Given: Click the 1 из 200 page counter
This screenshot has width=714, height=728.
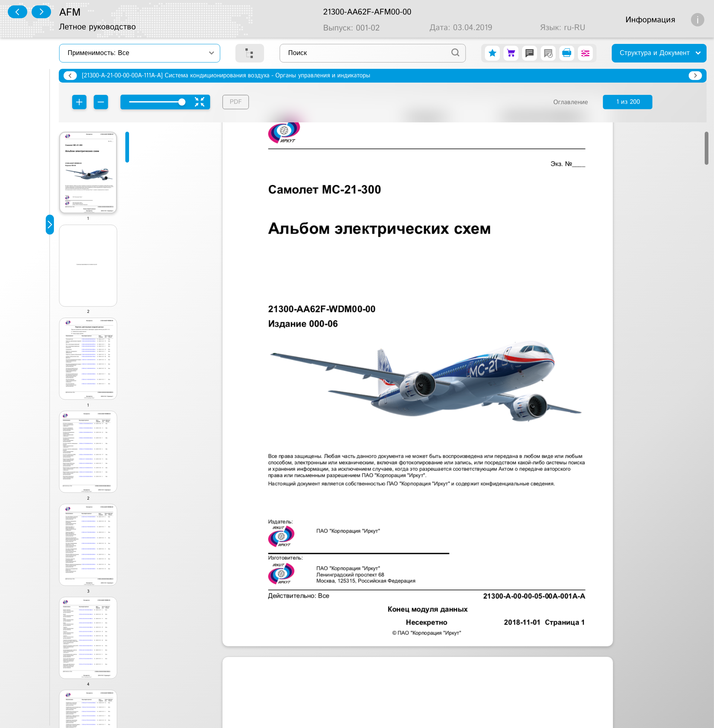Looking at the screenshot, I should point(627,102).
